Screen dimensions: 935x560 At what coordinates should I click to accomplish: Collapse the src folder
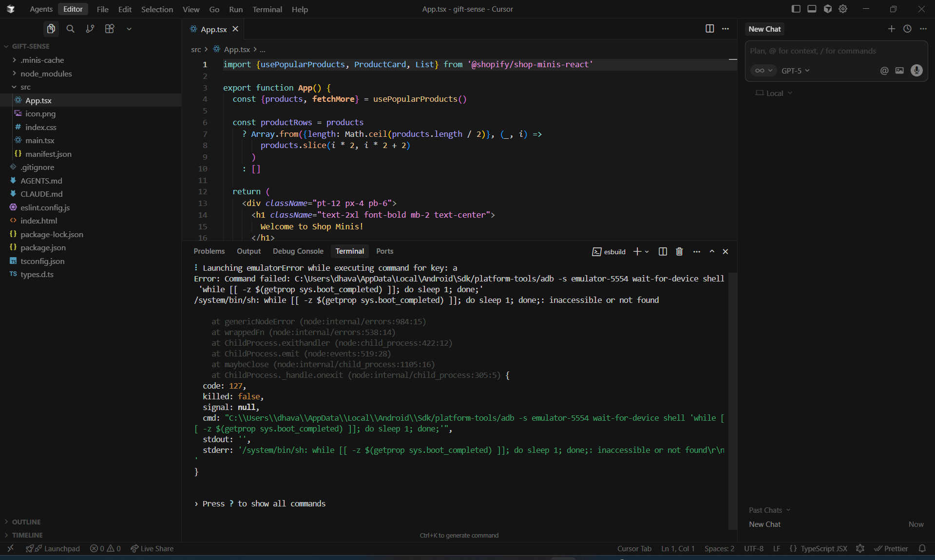click(x=91, y=87)
